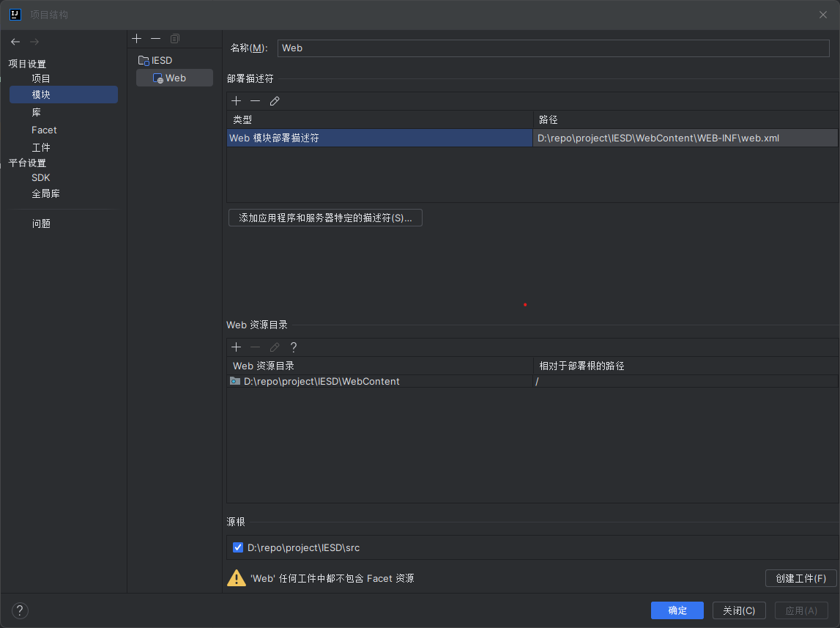Remove the Web resource directory
This screenshot has height=628, width=840.
coord(255,347)
